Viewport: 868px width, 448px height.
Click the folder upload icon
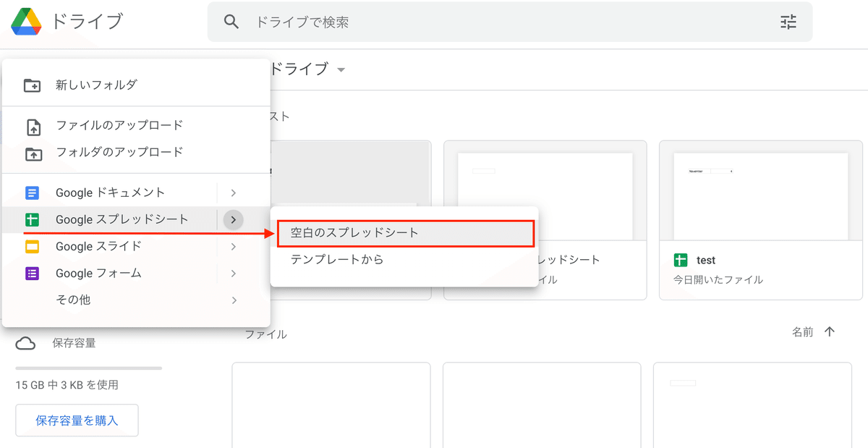(33, 153)
